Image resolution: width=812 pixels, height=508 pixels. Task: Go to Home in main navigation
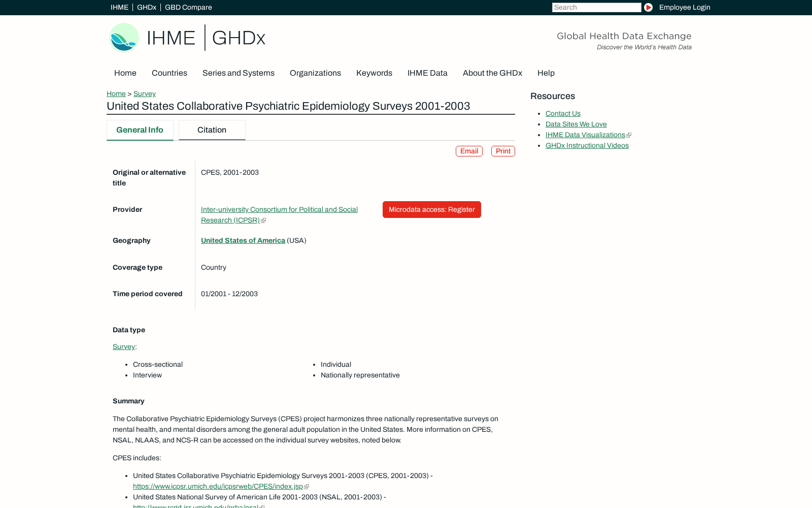click(125, 73)
